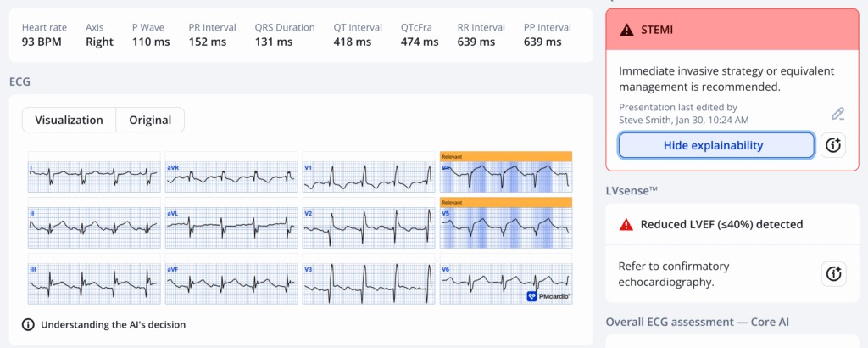The height and width of the screenshot is (348, 868).
Task: Click the pencil edit icon in STEMI card
Action: coord(837,114)
